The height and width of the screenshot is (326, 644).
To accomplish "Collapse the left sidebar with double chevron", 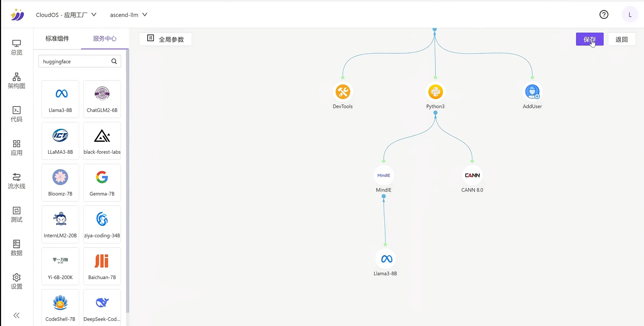I will click(16, 315).
